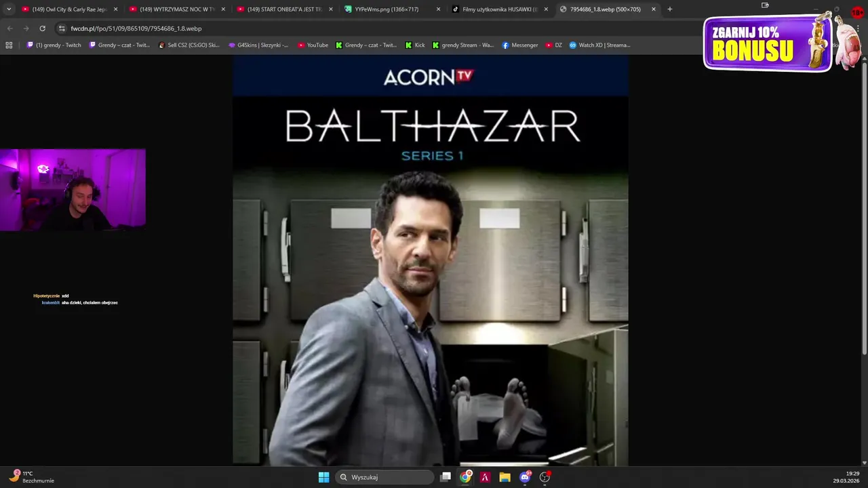Viewport: 868px width, 488px height.
Task: Open the Sell CS2 (CS:GO) Ski... bookmark
Action: pyautogui.click(x=189, y=45)
